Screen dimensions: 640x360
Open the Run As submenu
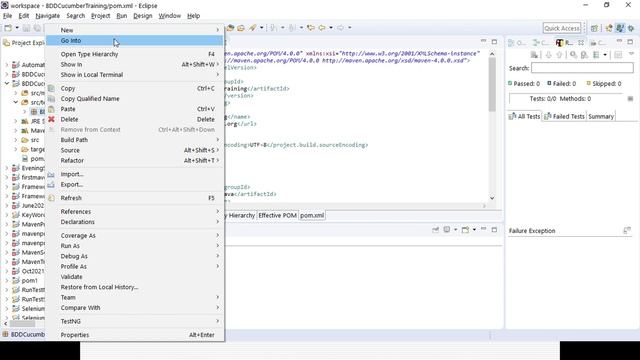point(134,246)
